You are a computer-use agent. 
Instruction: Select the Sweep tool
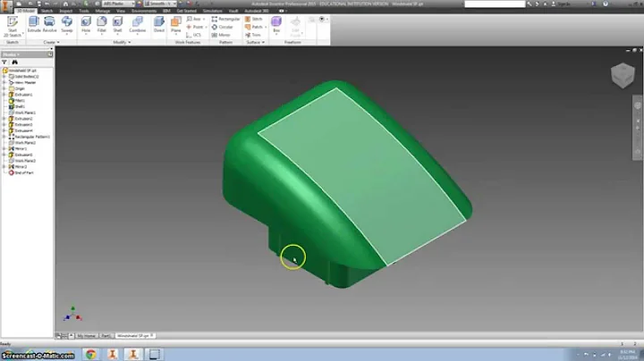pos(66,25)
